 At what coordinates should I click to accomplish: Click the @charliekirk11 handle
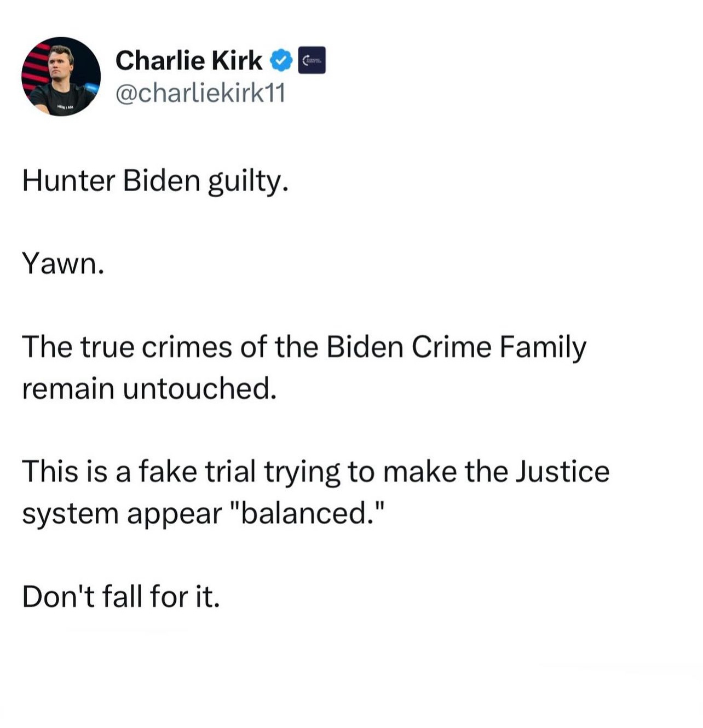[x=200, y=93]
